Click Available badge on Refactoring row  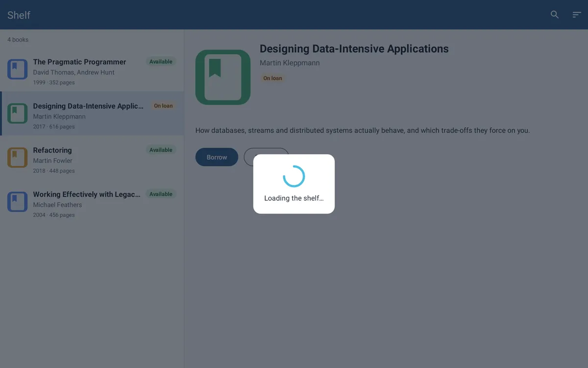(x=161, y=150)
